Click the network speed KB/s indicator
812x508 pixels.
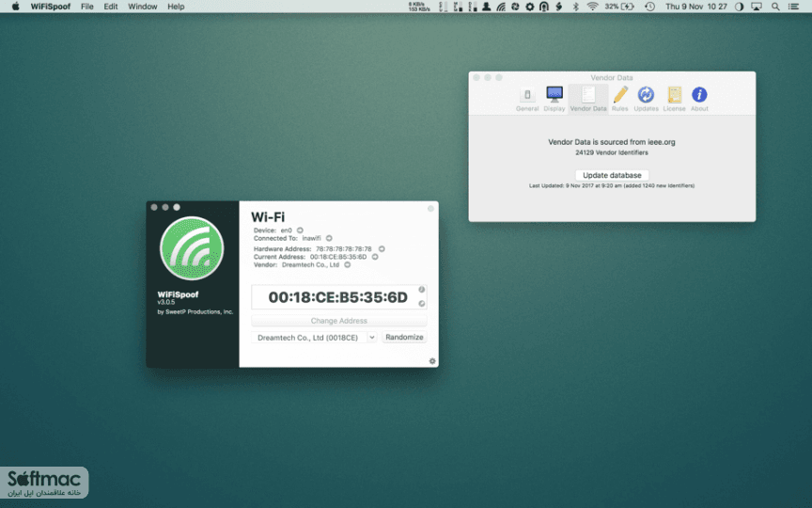pyautogui.click(x=419, y=7)
